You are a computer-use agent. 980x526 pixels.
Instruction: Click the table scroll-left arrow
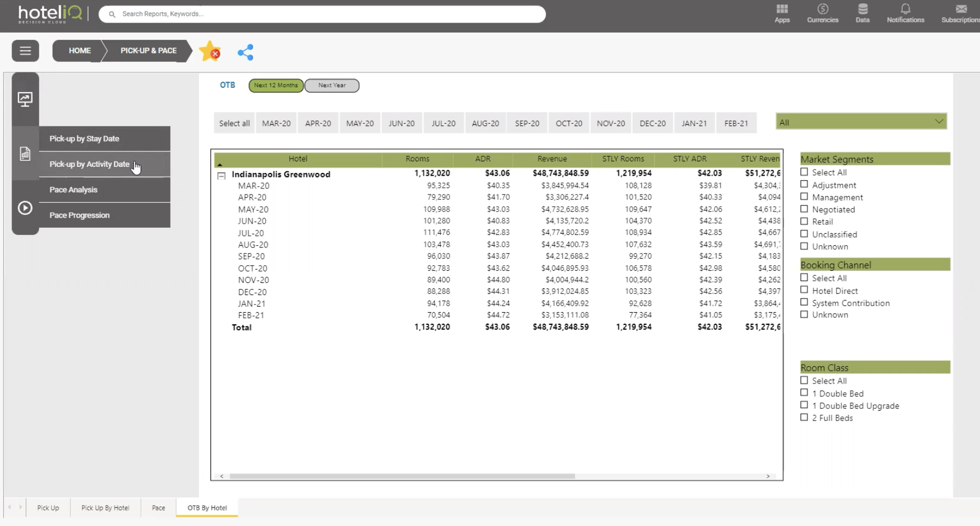pos(222,476)
